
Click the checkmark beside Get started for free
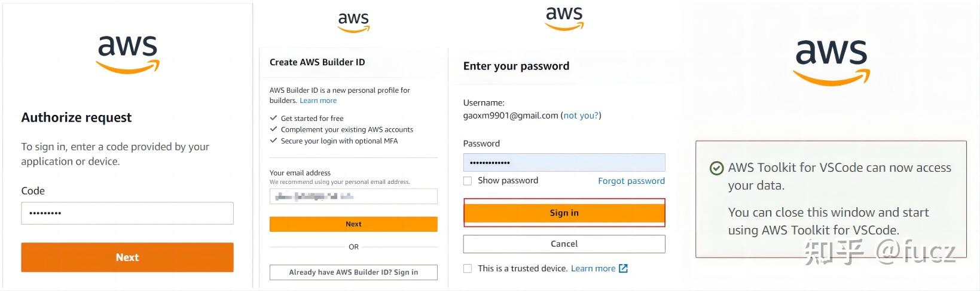pos(273,118)
